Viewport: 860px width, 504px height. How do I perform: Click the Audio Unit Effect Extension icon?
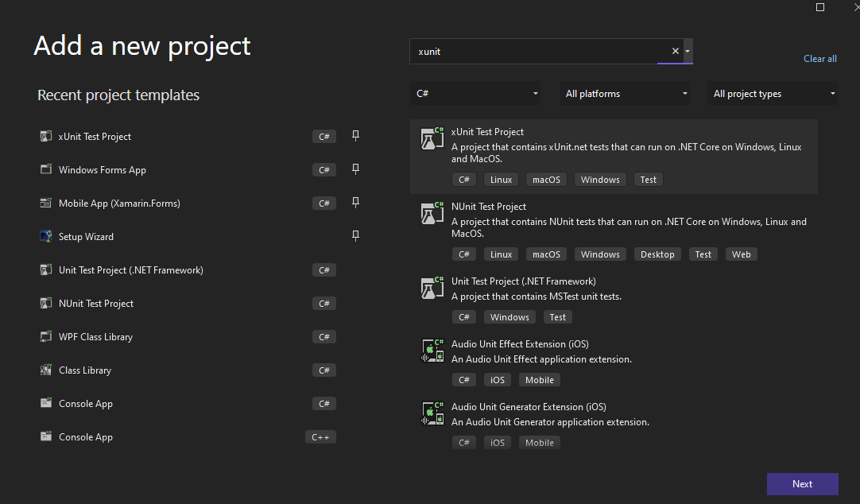tap(432, 351)
